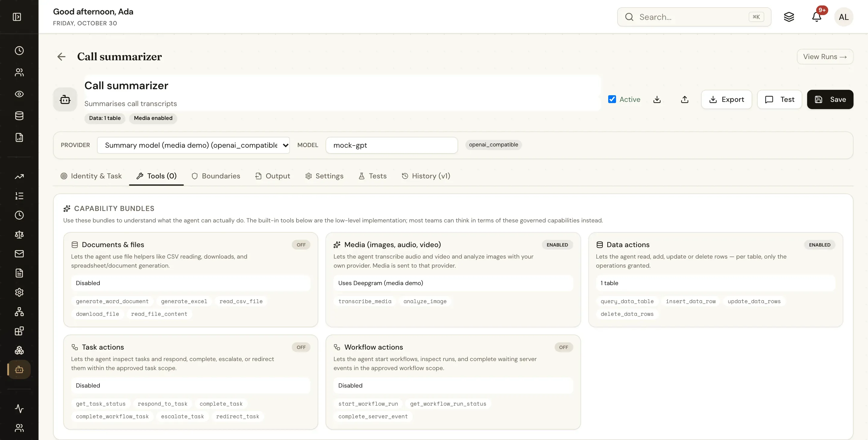Toggle the Documents & files OFF badge
The image size is (868, 440).
pyautogui.click(x=301, y=245)
